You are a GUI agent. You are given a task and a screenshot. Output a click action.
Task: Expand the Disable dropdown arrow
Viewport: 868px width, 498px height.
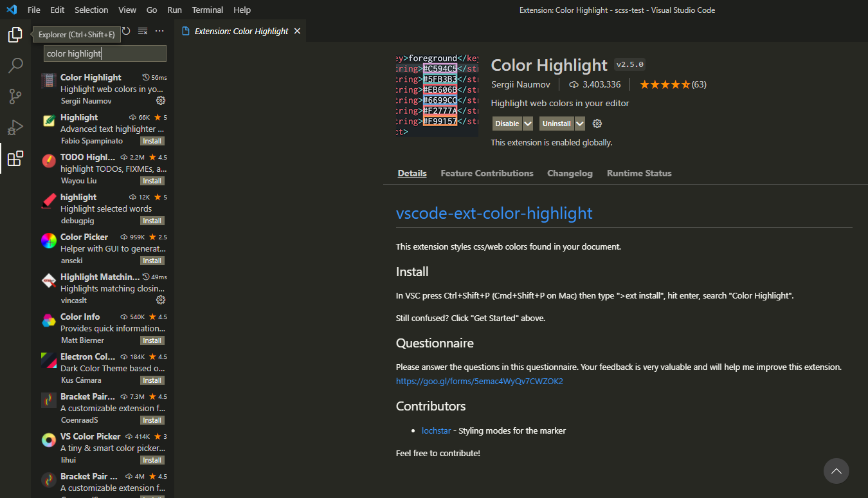(x=528, y=124)
